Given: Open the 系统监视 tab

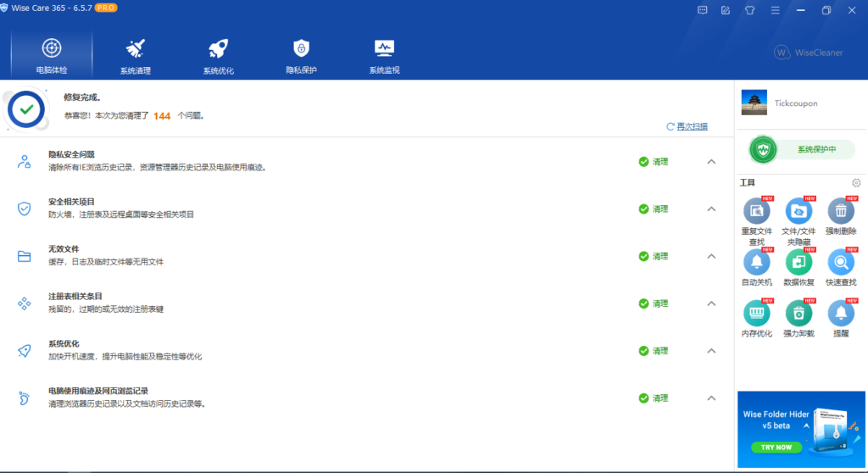Looking at the screenshot, I should [384, 56].
